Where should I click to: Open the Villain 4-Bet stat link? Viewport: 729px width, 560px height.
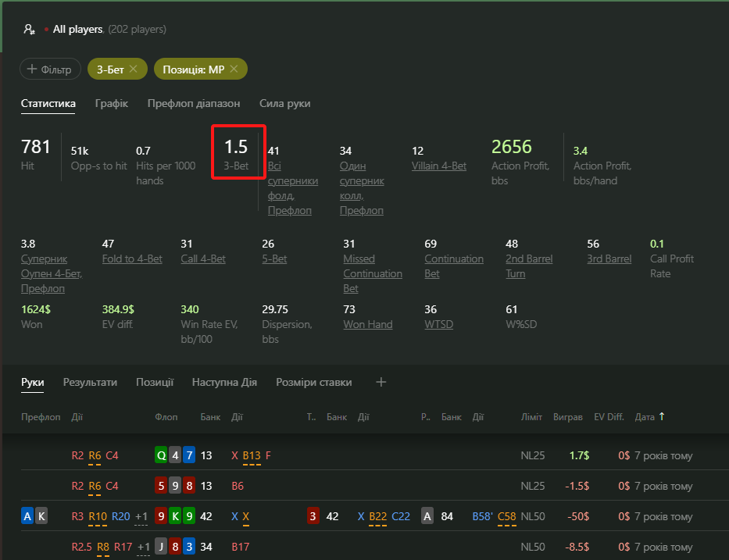click(439, 166)
